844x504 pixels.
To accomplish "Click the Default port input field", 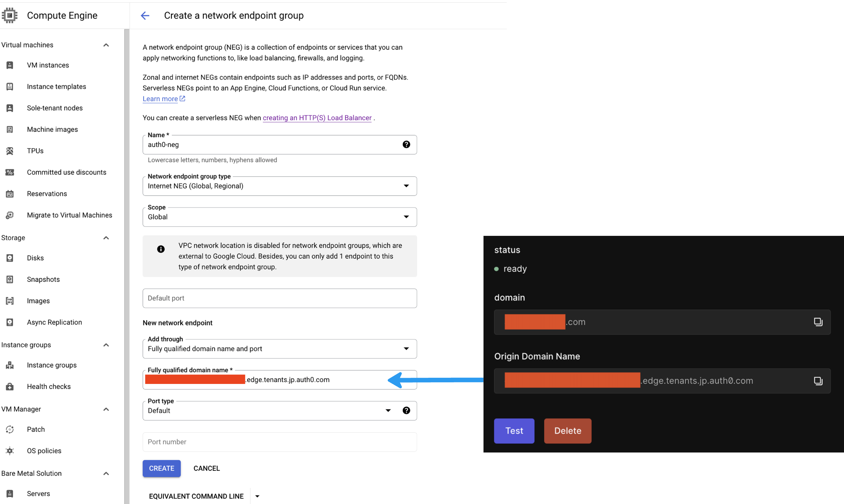I will tap(280, 298).
